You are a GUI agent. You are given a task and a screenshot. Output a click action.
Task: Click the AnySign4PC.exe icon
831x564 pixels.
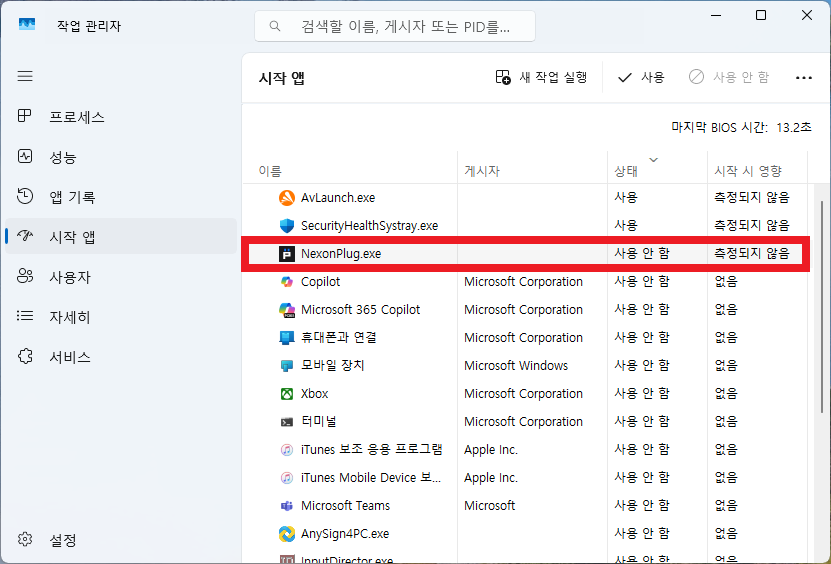[287, 534]
